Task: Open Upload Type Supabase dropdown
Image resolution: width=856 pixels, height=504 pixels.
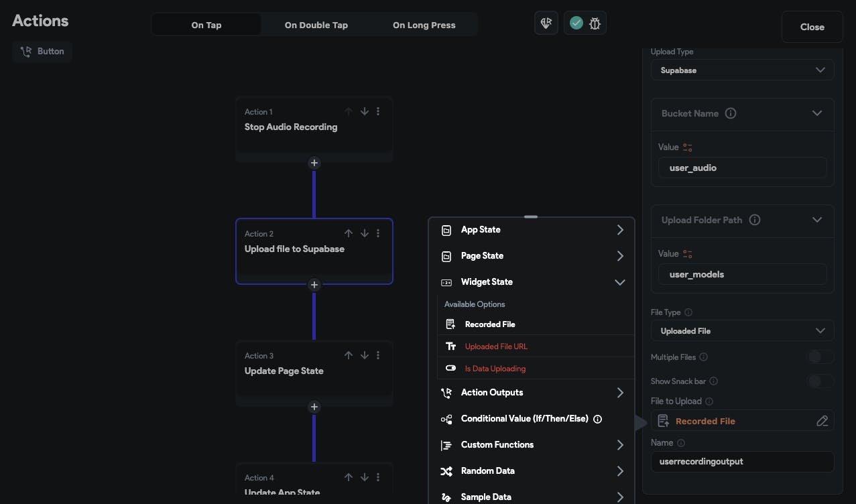Action: coord(742,70)
